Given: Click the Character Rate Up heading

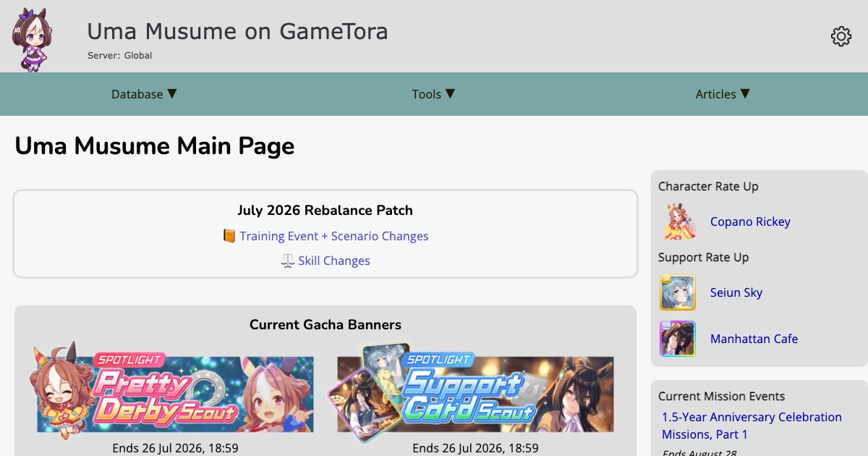Looking at the screenshot, I should (708, 187).
